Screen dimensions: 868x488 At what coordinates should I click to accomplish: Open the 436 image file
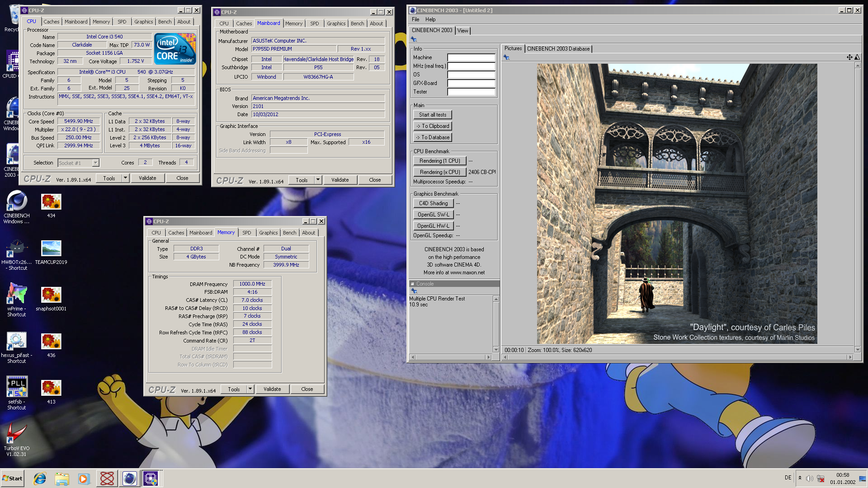[51, 345]
